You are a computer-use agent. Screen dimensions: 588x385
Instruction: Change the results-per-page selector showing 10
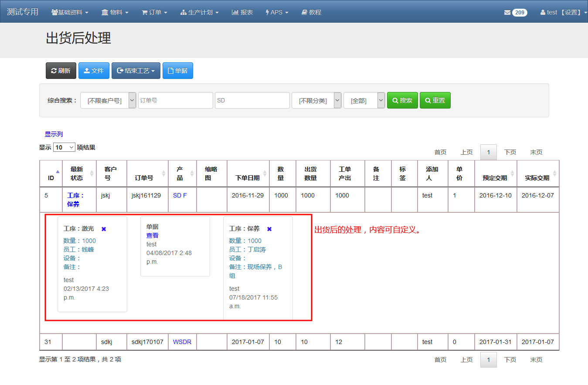click(x=64, y=147)
